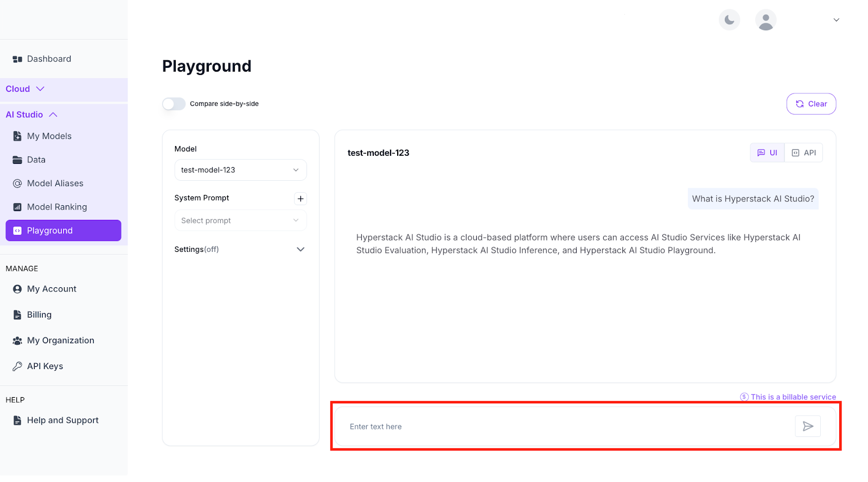Viewport: 868px width, 482px height.
Task: Open the Select prompt dropdown
Action: [x=240, y=220]
